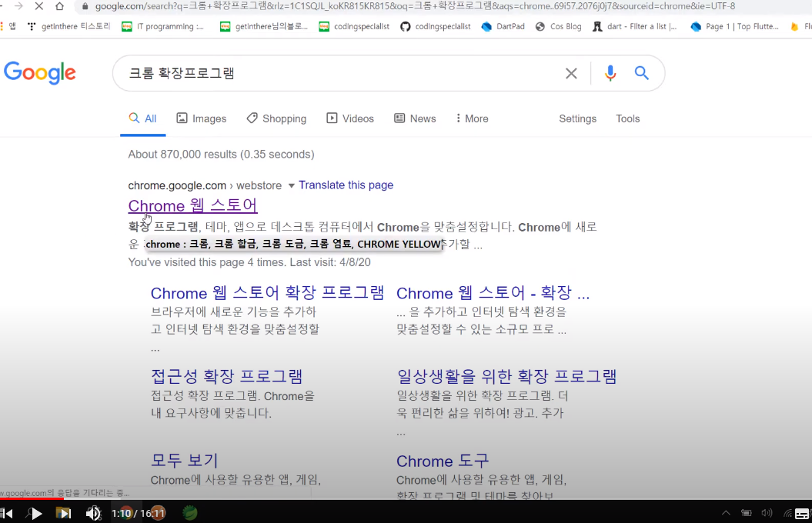This screenshot has width=812, height=523.
Task: Click chrome.google.com › webstore breadcrumb
Action: point(205,185)
